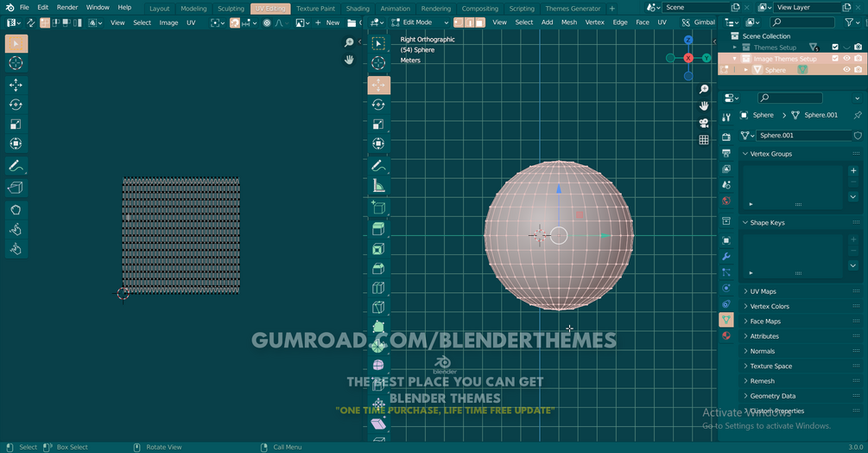Screen dimensions: 868x453
Task: Toggle proportional editing in UV editor
Action: pyautogui.click(x=267, y=22)
